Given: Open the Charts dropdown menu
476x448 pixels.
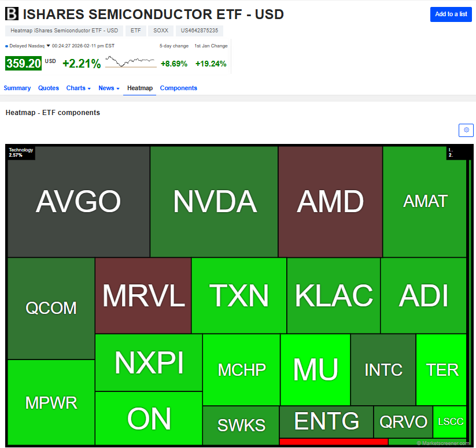Looking at the screenshot, I should click(x=79, y=88).
